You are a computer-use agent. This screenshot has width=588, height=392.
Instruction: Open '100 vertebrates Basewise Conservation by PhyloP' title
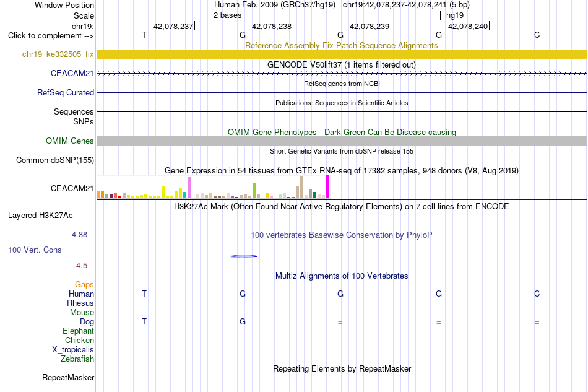342,235
